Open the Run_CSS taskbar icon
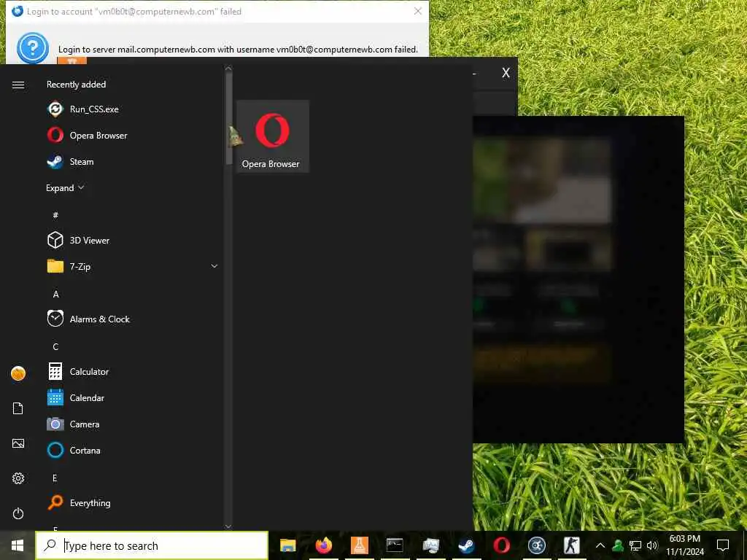This screenshot has height=560, width=747. [x=536, y=545]
